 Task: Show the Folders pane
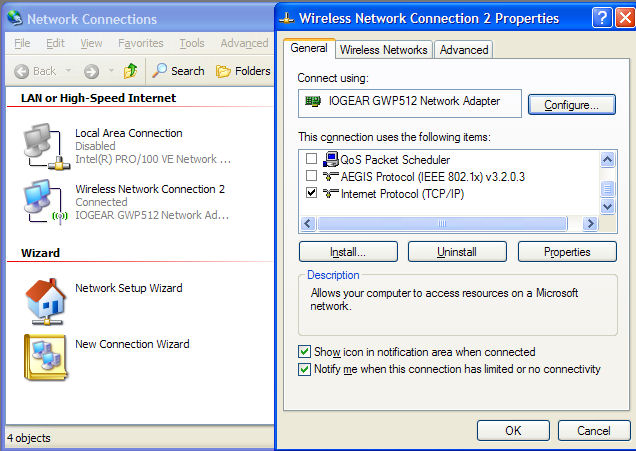tap(243, 71)
